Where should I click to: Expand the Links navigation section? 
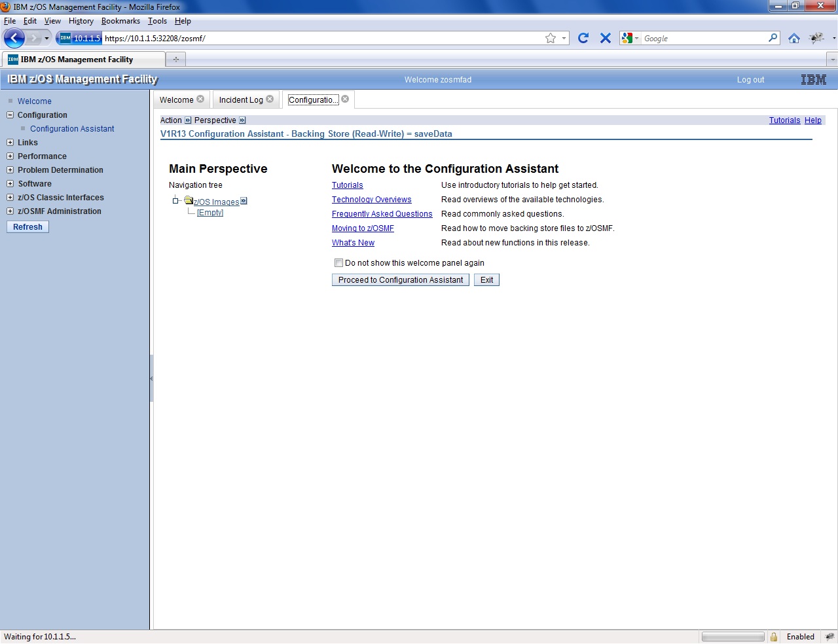(10, 143)
